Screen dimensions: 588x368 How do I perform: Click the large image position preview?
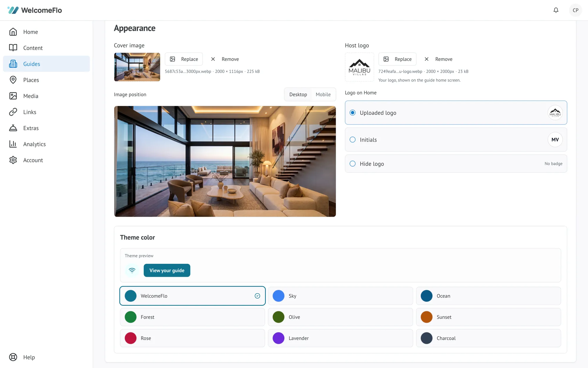[225, 161]
